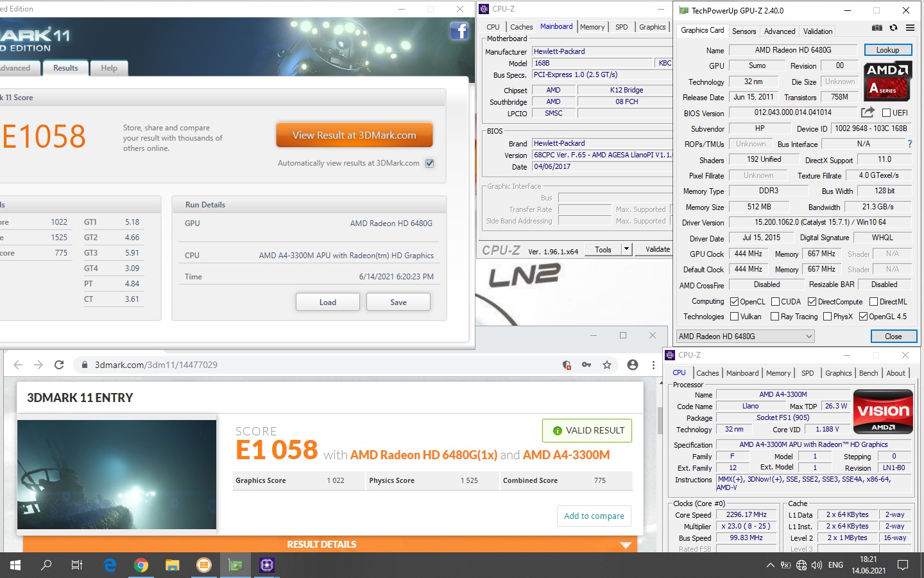
Task: Open GPU-Z hamburger menu
Action: coord(910,28)
